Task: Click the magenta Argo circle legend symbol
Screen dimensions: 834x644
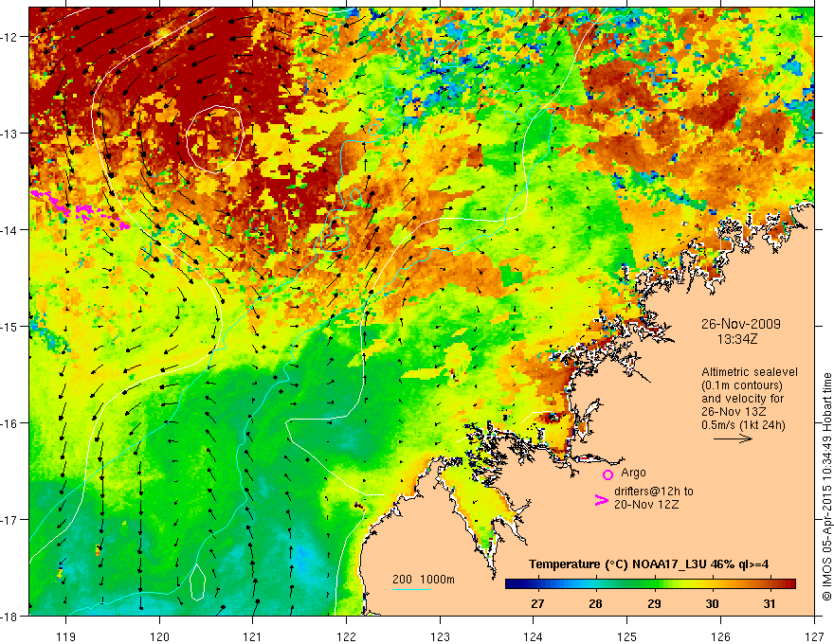Action: (607, 474)
